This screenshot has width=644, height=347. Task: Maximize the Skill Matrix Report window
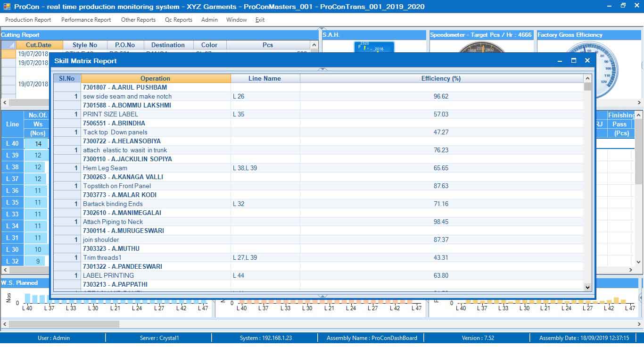coord(573,61)
